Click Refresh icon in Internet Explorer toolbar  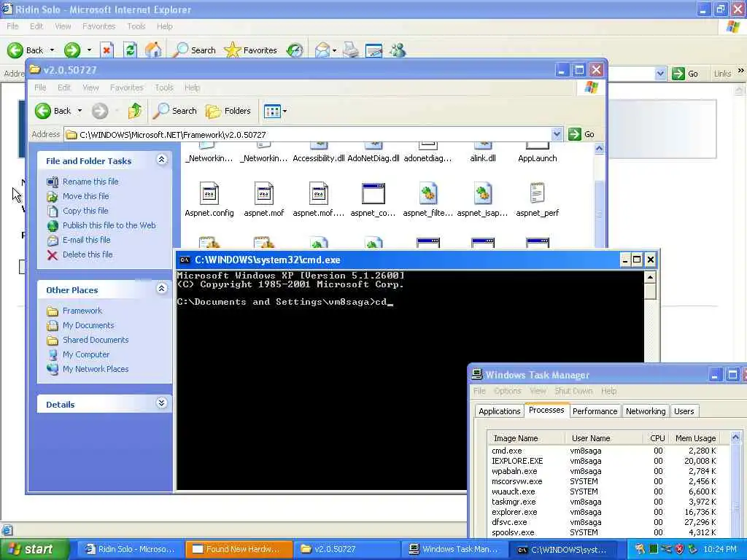tap(130, 50)
